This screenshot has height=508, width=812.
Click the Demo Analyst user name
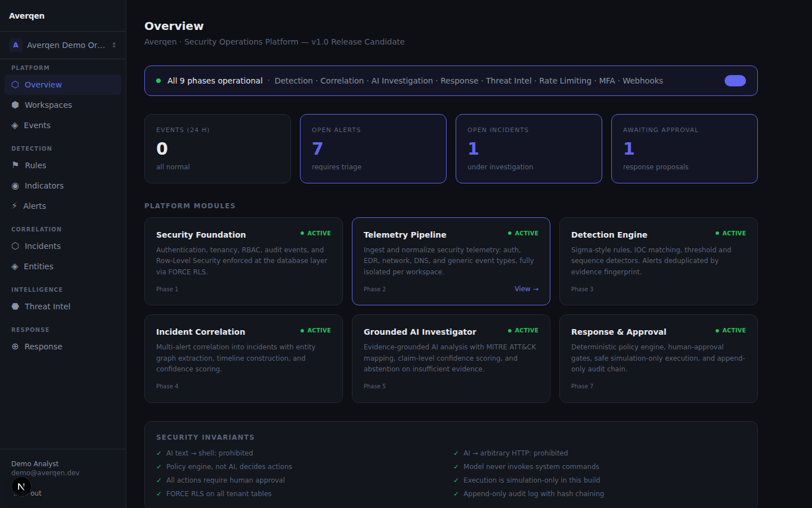[35, 464]
